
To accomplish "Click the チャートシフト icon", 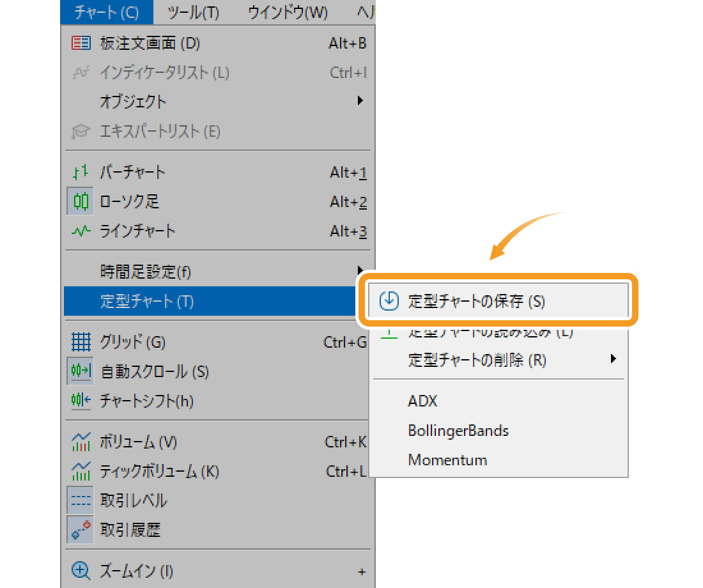I will coord(81,400).
